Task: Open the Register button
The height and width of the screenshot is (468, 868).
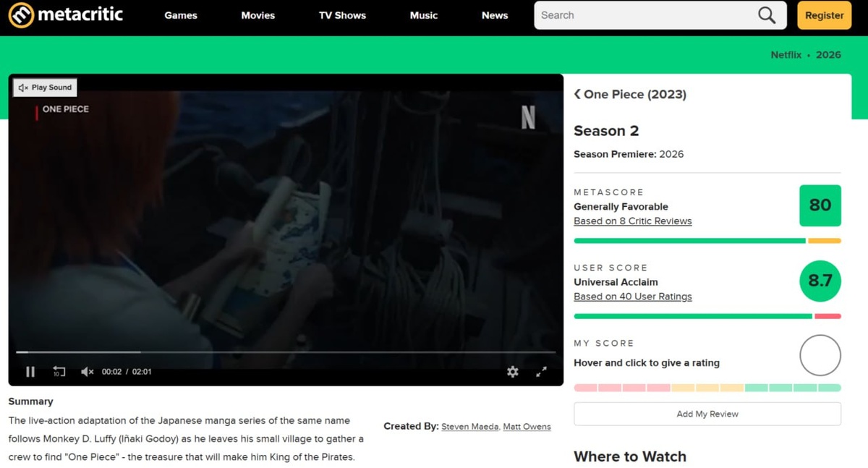Action: (x=825, y=15)
